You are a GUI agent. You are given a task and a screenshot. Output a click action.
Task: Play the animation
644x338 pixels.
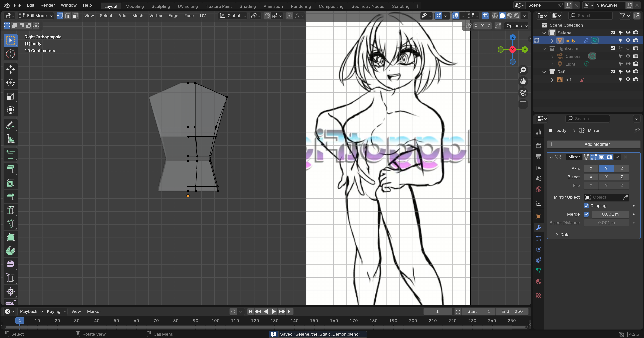coord(274,312)
